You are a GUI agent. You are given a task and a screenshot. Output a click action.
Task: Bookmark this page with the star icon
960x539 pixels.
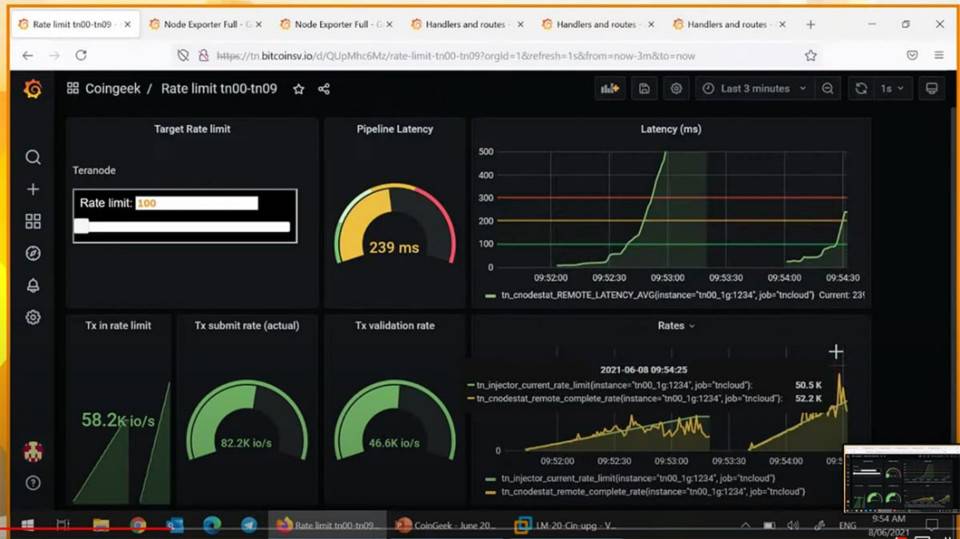point(811,56)
